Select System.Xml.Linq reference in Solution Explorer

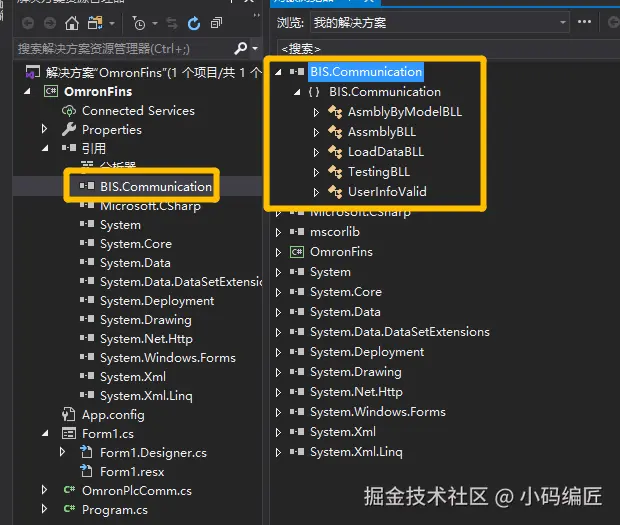point(146,396)
